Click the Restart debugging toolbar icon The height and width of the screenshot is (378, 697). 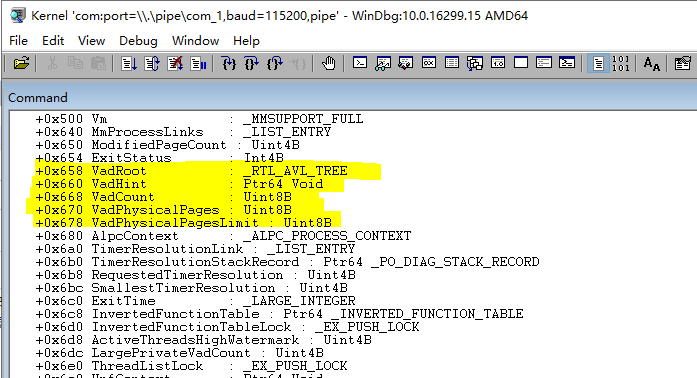coord(152,64)
